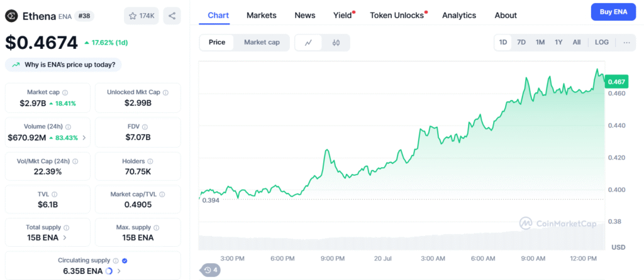This screenshot has height=280, width=644.
Task: Expand the Total supply chevron
Action: pos(65,238)
